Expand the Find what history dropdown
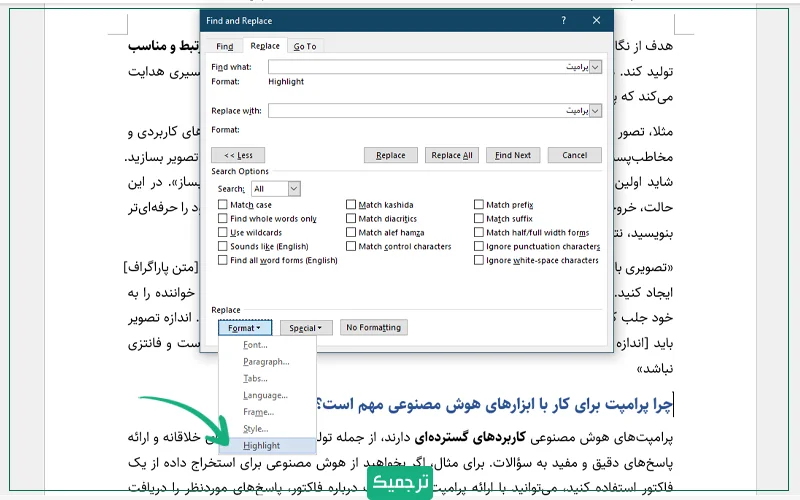 pos(596,67)
